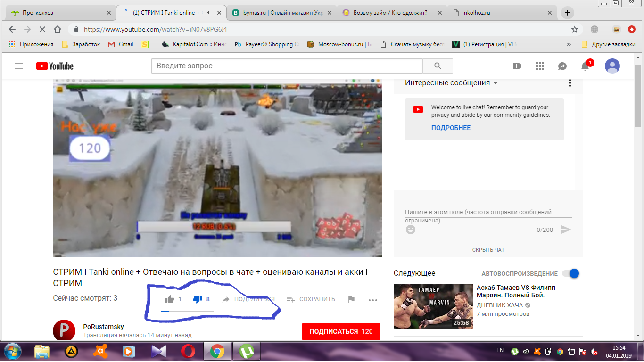
Task: Open the YouTube apps grid icon
Action: (x=540, y=66)
